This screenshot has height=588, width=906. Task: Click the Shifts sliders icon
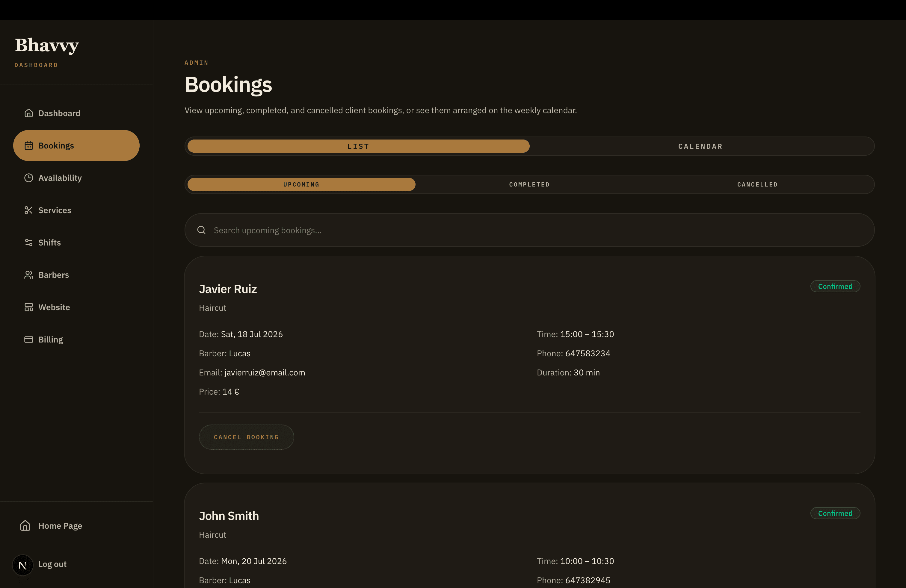28,243
